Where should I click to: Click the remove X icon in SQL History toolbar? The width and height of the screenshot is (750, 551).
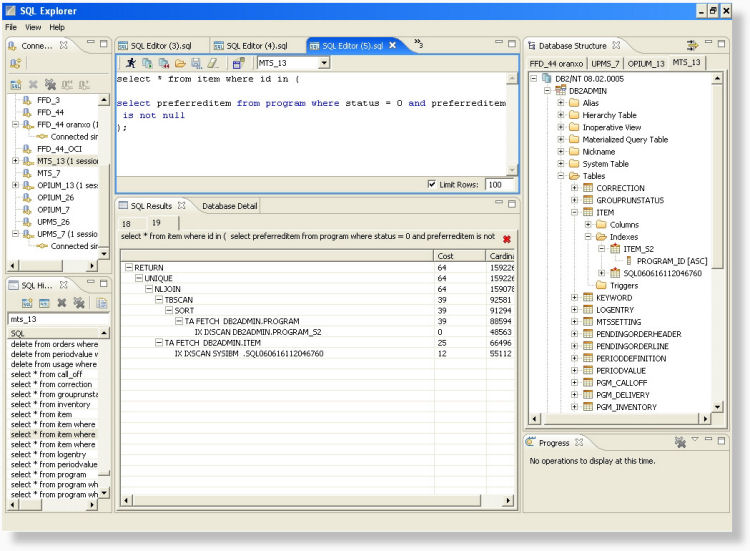pyautogui.click(x=62, y=302)
